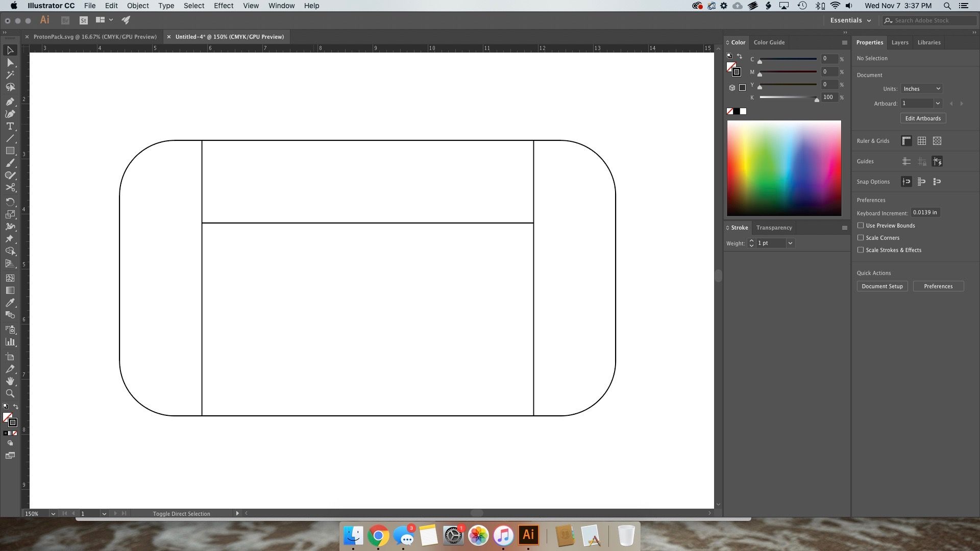Select the Hand tool
The image size is (980, 551).
coord(10,381)
